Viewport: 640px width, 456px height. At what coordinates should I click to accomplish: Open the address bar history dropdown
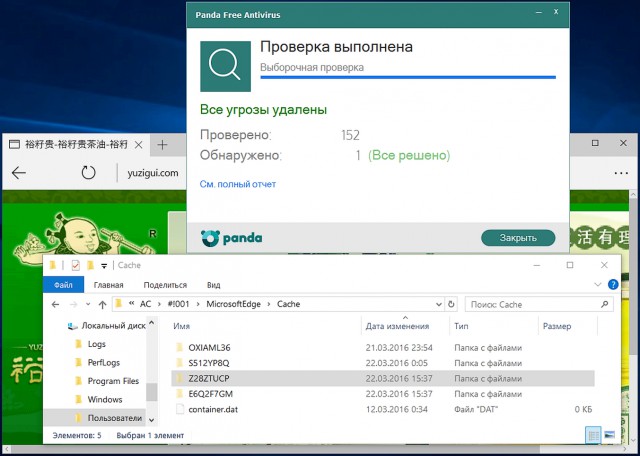pos(439,305)
